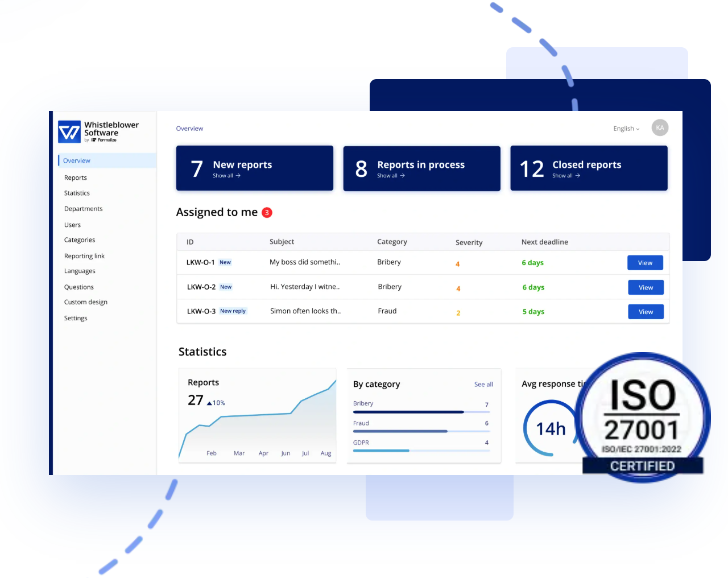Image resolution: width=728 pixels, height=578 pixels.
Task: Expand the English language dropdown
Action: click(x=626, y=129)
